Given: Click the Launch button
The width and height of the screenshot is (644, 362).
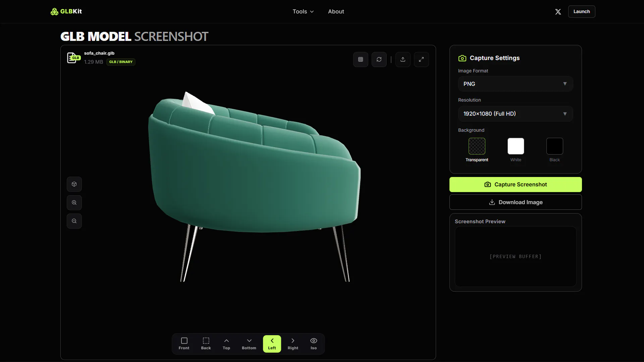Looking at the screenshot, I should tap(582, 11).
